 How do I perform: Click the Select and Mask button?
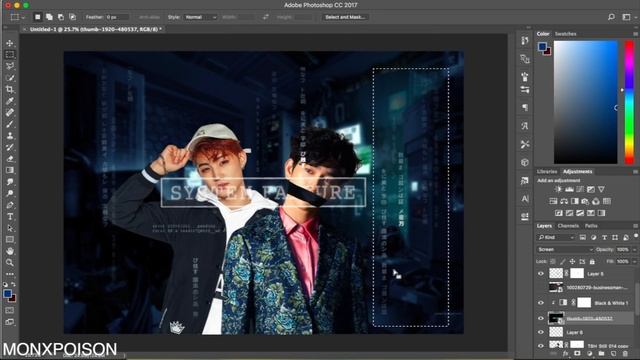tap(345, 17)
